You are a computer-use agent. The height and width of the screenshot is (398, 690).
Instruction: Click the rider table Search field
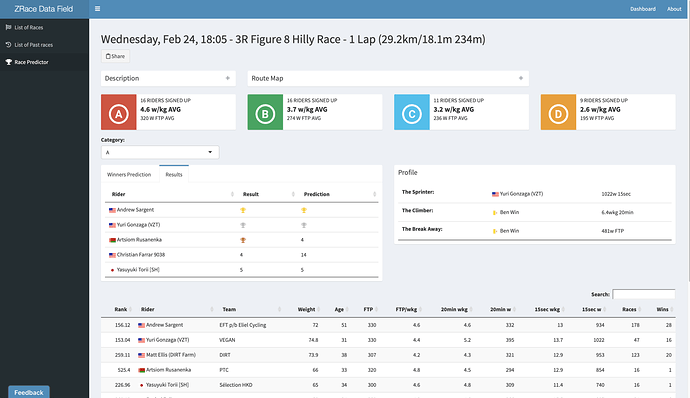[x=643, y=294]
